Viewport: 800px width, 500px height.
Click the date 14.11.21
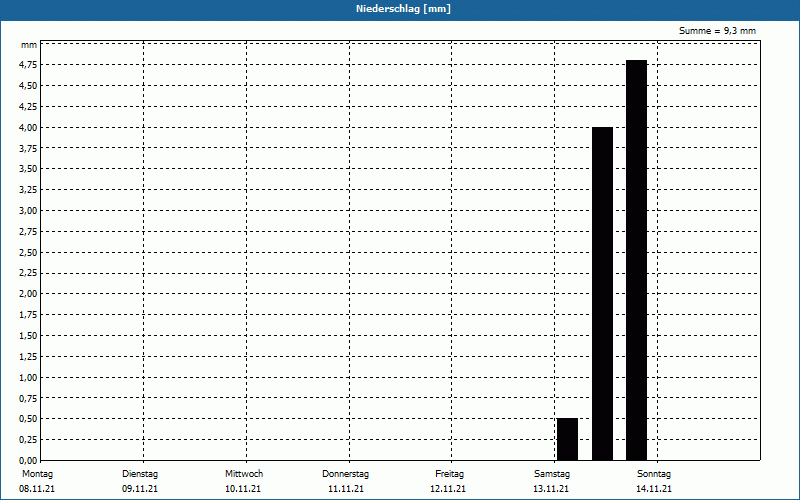coord(654,488)
